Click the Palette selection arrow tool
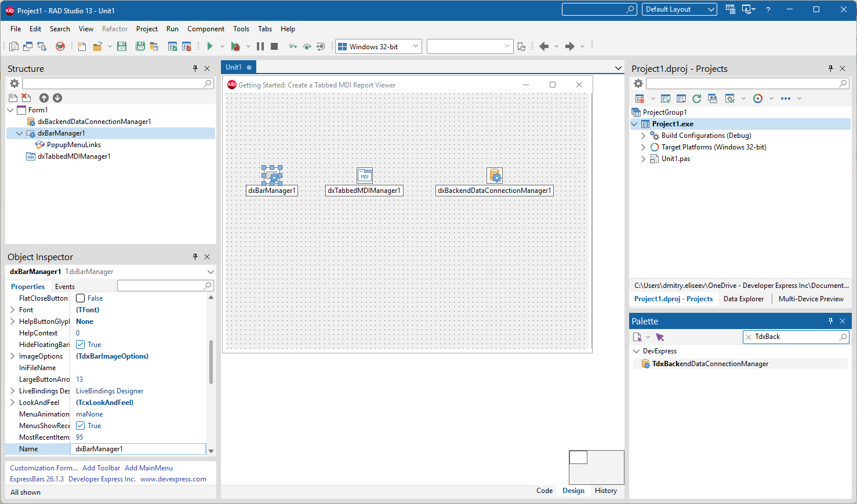 (660, 337)
